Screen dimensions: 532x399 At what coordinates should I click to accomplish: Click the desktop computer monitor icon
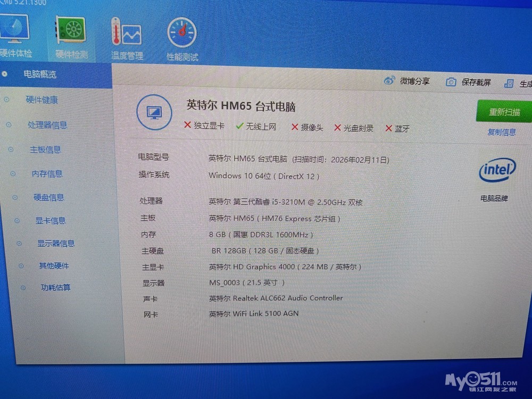pyautogui.click(x=154, y=112)
